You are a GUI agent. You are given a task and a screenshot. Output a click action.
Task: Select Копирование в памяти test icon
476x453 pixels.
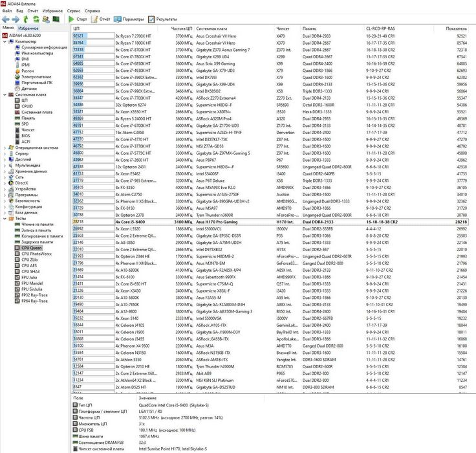[x=17, y=236]
